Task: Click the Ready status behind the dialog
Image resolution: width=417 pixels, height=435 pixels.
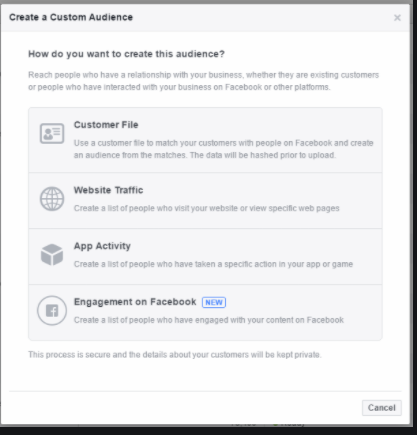Action: 289,425
